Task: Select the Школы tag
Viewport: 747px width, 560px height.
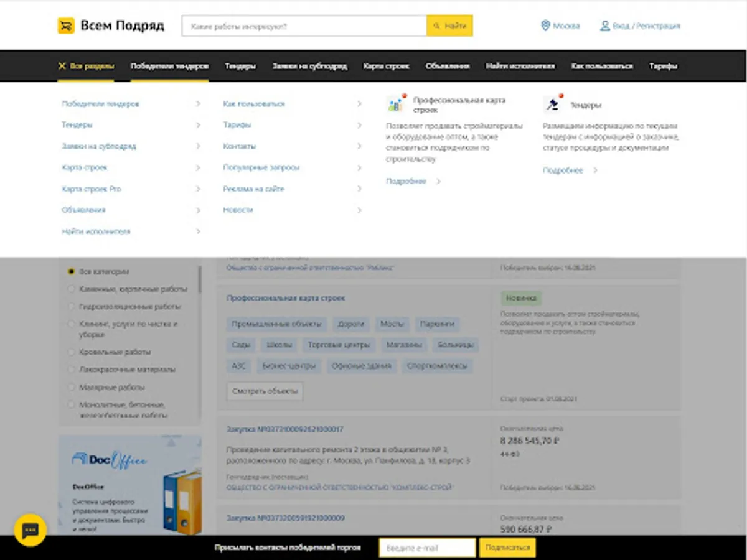Action: click(x=279, y=345)
